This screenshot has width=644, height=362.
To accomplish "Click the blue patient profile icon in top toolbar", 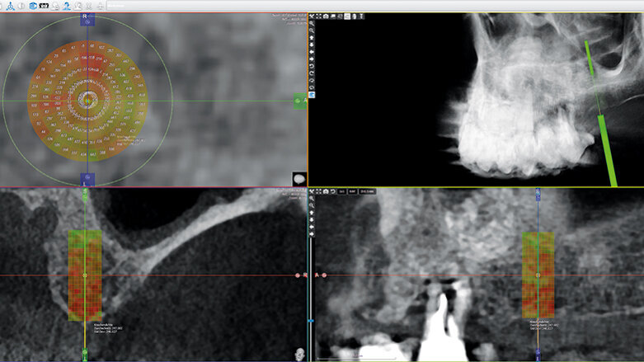I will [67, 6].
